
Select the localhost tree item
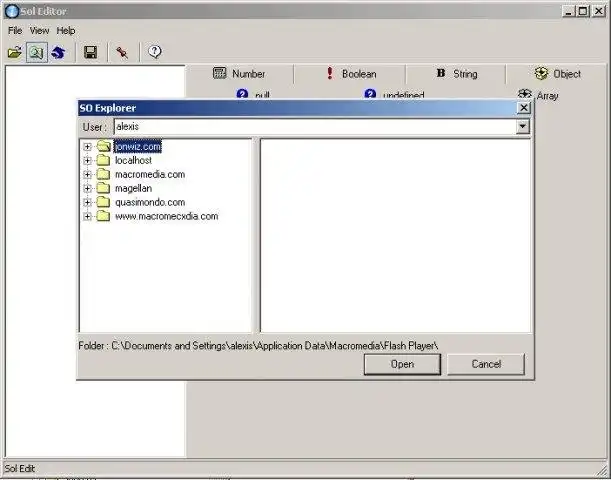[133, 161]
